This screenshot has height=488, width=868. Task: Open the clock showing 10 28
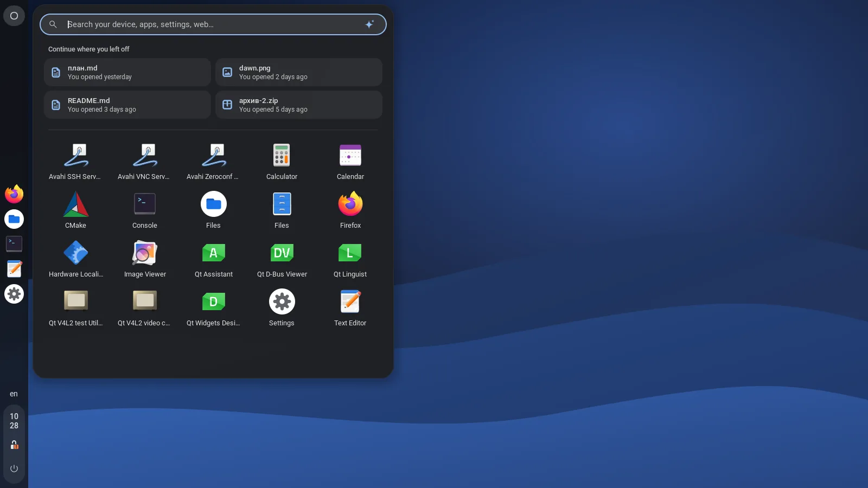[14, 421]
